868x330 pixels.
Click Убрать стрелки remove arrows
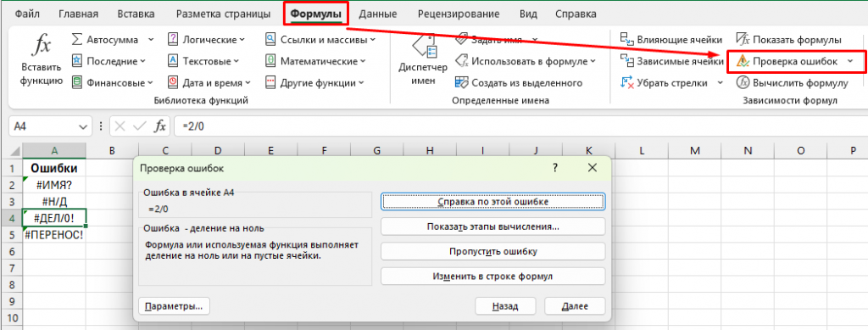(665, 83)
